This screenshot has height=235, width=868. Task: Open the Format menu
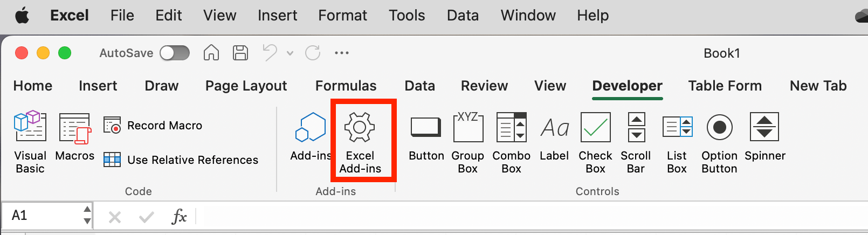[x=343, y=15]
